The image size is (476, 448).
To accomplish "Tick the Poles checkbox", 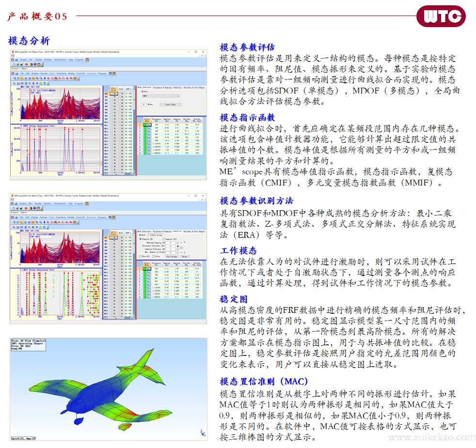I will click(154, 256).
